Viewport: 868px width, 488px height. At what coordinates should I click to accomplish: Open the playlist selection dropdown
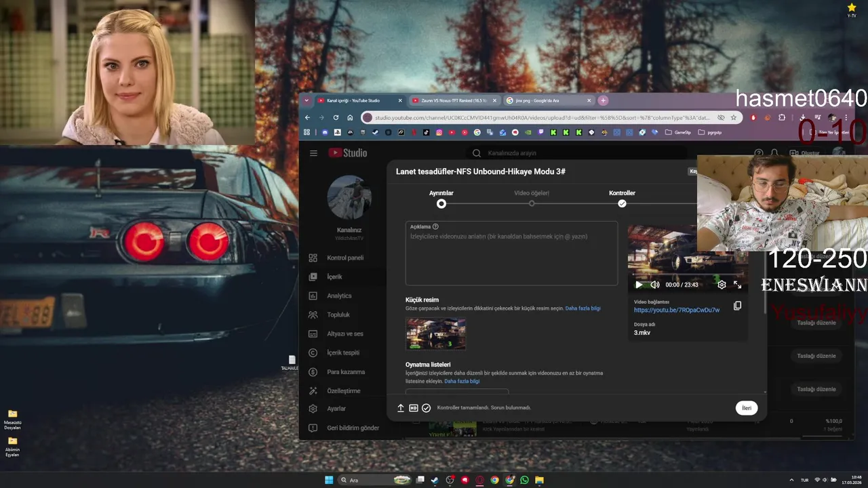click(457, 391)
